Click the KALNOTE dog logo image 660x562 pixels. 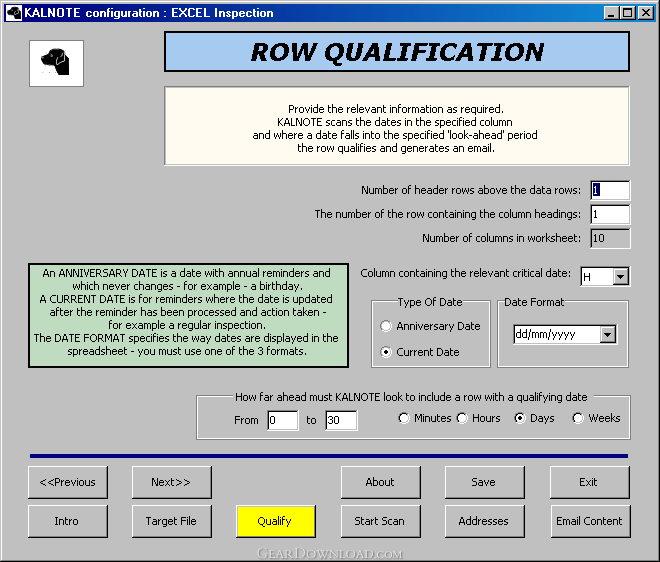[56, 64]
